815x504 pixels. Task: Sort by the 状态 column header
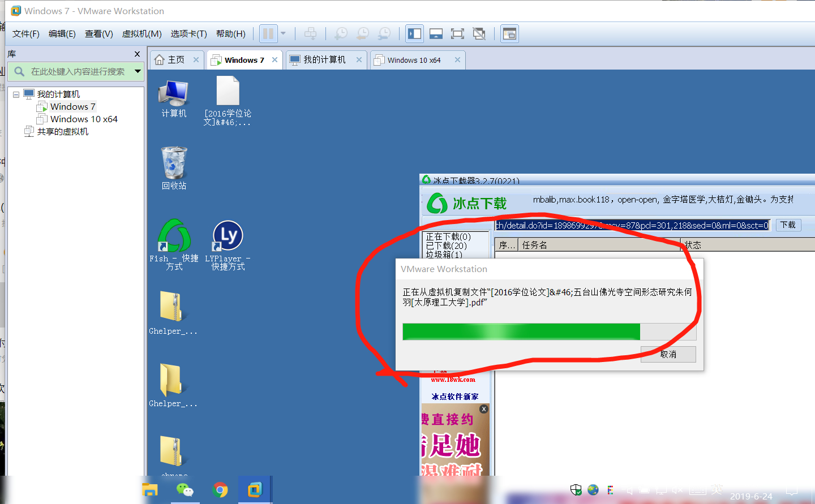tap(748, 245)
